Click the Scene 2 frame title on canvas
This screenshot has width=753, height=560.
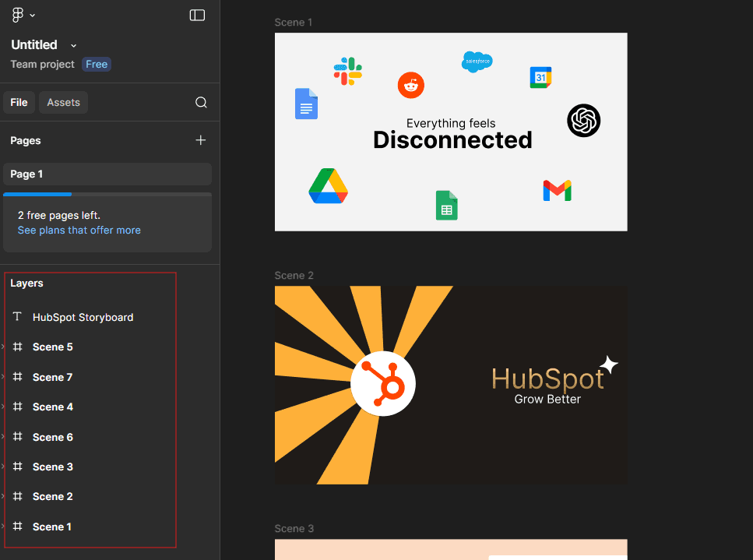(294, 275)
